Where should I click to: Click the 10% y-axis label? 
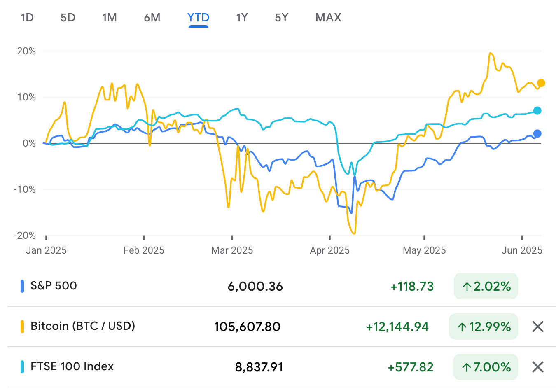[26, 98]
